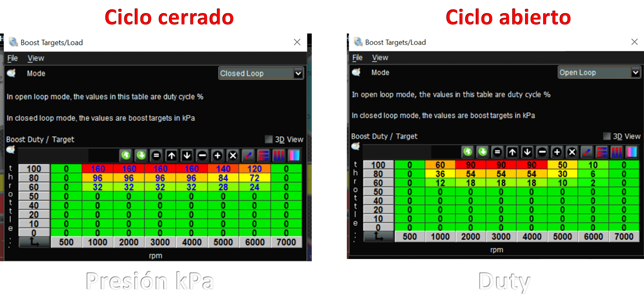Click green download icon in Open Loop window
This screenshot has width=644, height=299.
(x=483, y=152)
